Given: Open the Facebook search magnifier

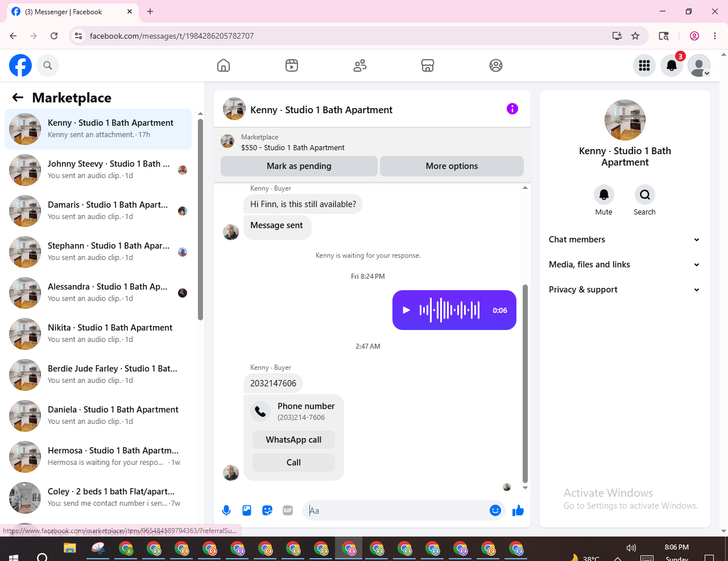Looking at the screenshot, I should (x=48, y=65).
